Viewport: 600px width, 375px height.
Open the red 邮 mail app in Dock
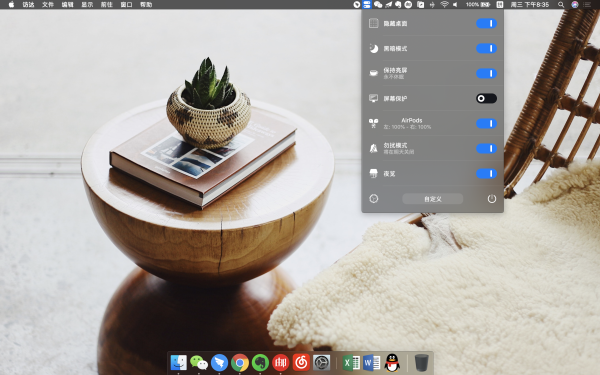(280, 362)
